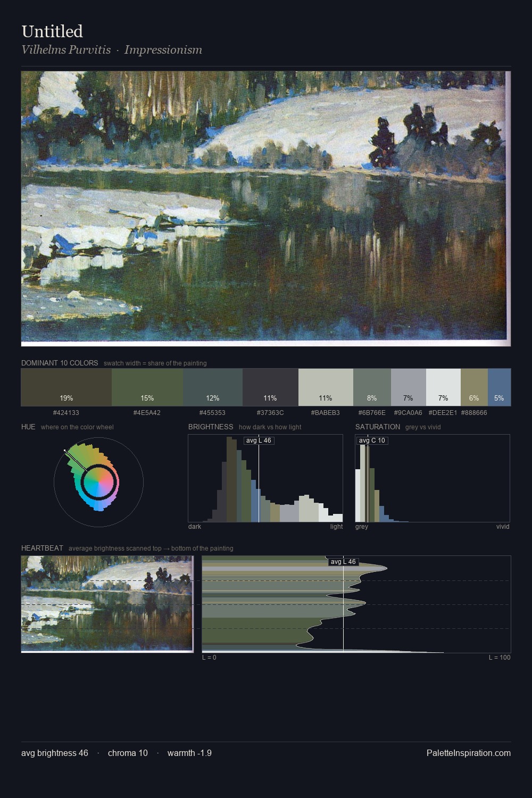Click hex code #BABEB3
Image resolution: width=532 pixels, height=798 pixels.
click(x=326, y=413)
